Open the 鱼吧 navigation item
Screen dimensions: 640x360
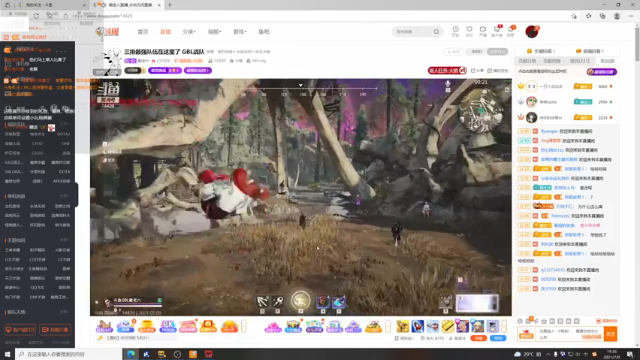pyautogui.click(x=264, y=32)
